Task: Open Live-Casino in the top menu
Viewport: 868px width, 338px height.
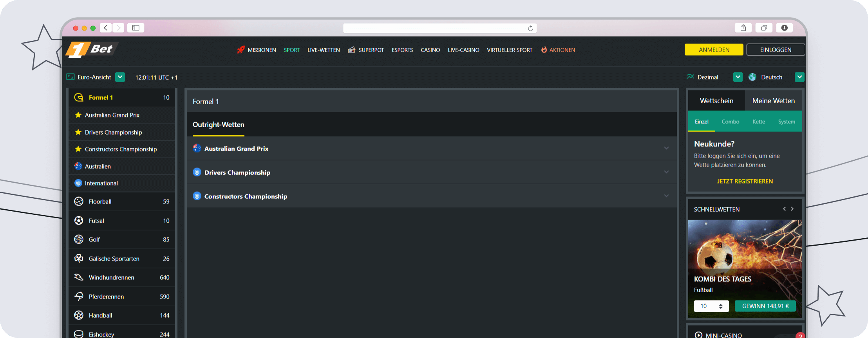Action: pos(463,50)
